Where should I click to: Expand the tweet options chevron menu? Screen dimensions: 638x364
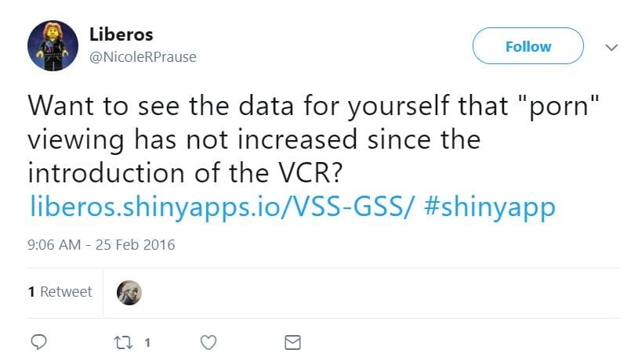pyautogui.click(x=611, y=47)
